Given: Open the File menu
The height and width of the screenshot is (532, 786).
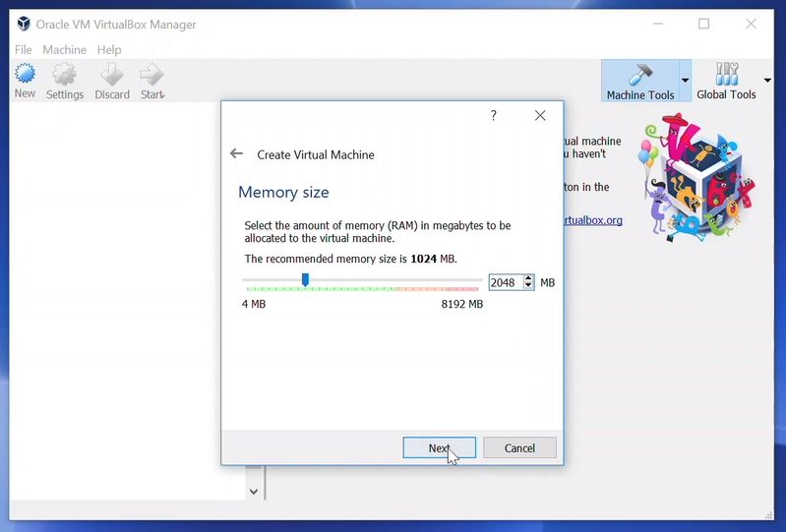Looking at the screenshot, I should tap(23, 49).
